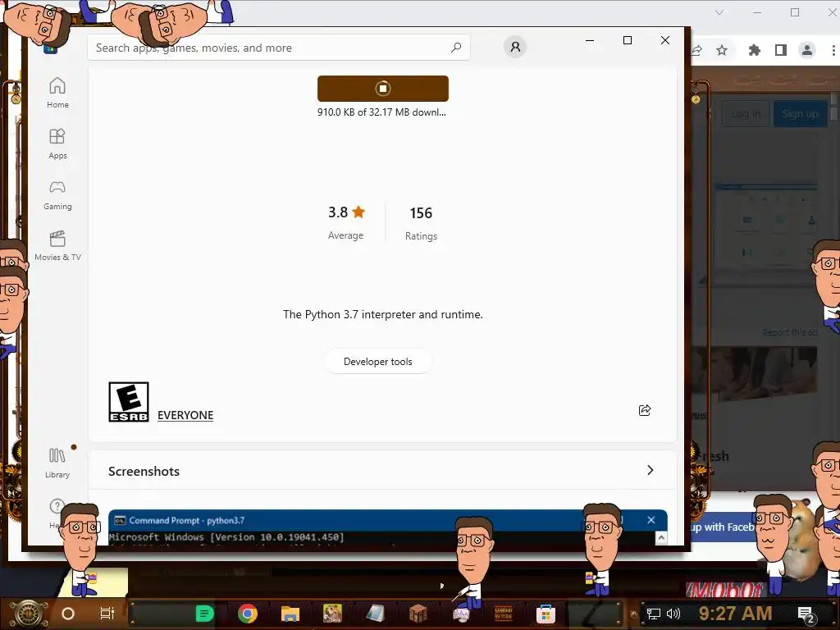
Task: Open the Help icon in sidebar
Action: click(57, 506)
